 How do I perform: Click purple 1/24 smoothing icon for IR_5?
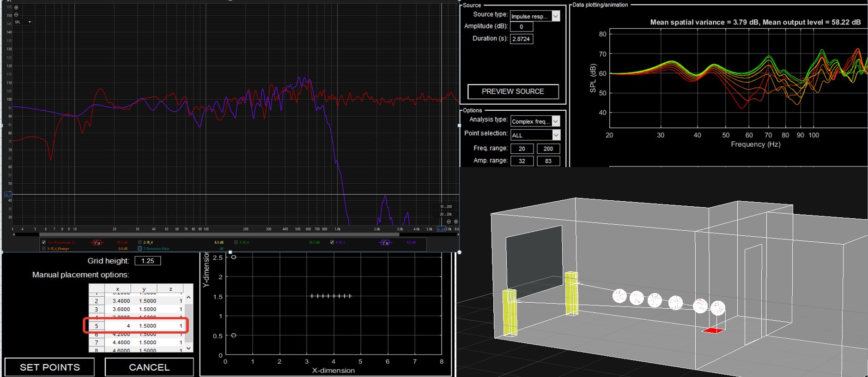click(x=385, y=242)
